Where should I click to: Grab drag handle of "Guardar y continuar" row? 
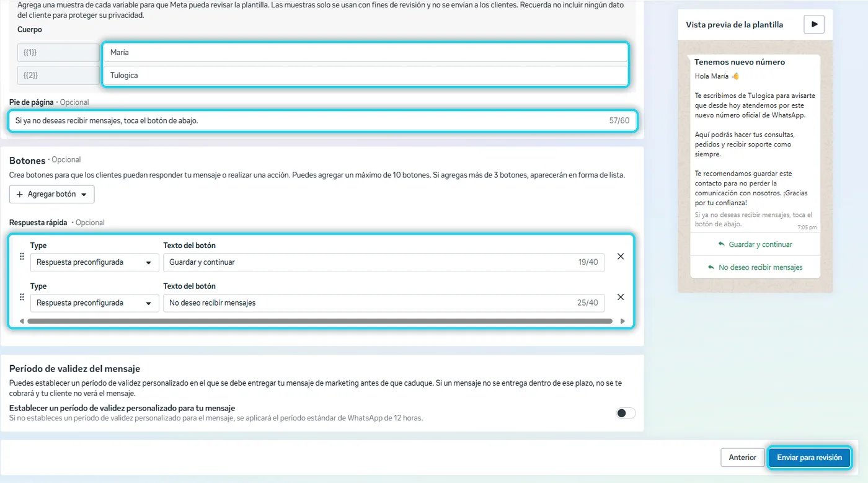tap(22, 257)
